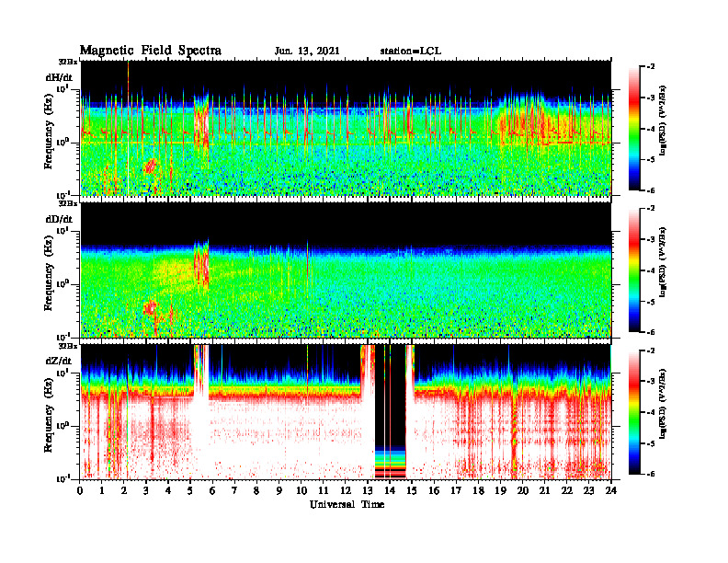
Task: Click hour 24 on the Universal Time axis
Action: click(610, 491)
